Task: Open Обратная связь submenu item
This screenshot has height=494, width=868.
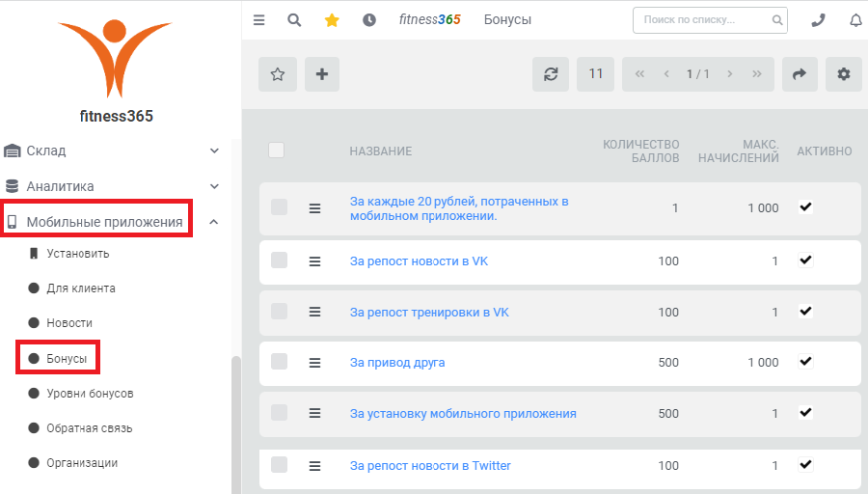Action: (x=89, y=428)
